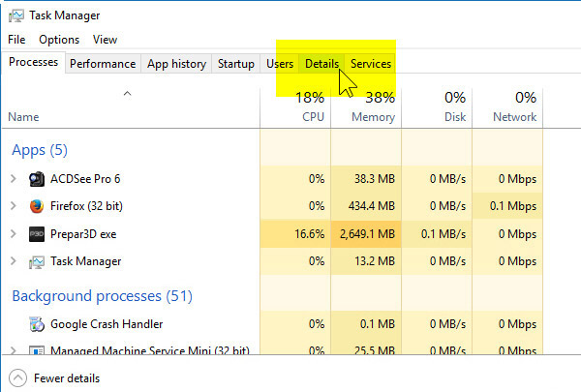Open the Options menu

(x=59, y=40)
